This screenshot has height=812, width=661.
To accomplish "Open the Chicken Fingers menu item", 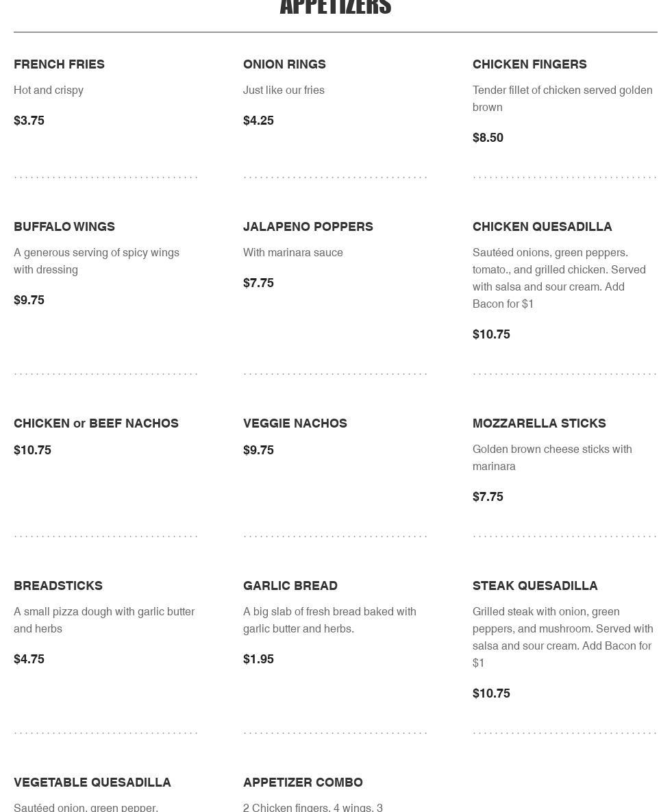I will [x=529, y=64].
